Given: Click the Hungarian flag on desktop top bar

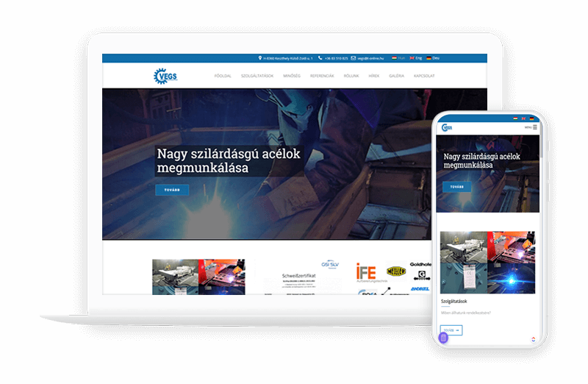Looking at the screenshot, I should [395, 57].
